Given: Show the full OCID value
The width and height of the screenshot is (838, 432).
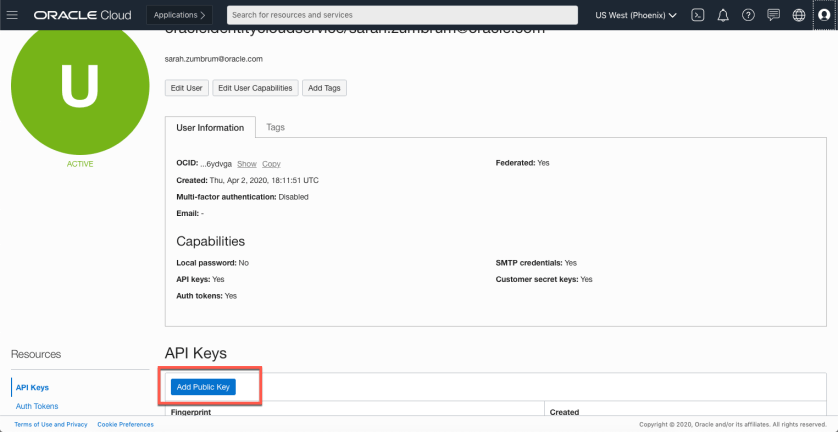Looking at the screenshot, I should click(247, 163).
